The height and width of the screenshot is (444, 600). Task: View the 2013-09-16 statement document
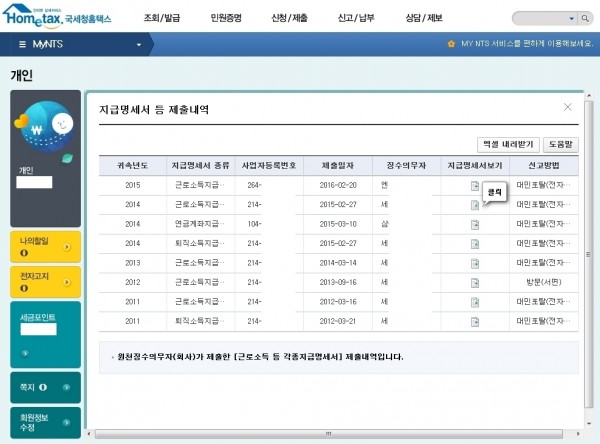pyautogui.click(x=475, y=282)
